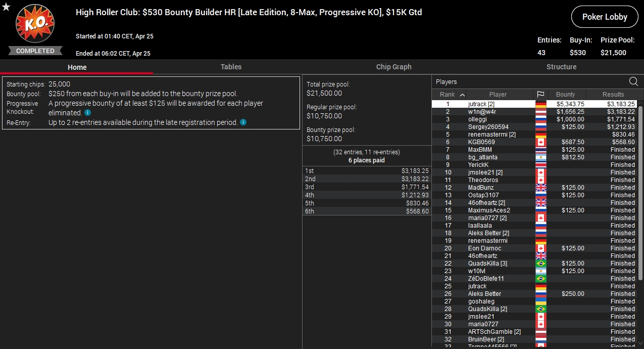
Task: Toggle Rank column sort arrow
Action: pos(462,95)
